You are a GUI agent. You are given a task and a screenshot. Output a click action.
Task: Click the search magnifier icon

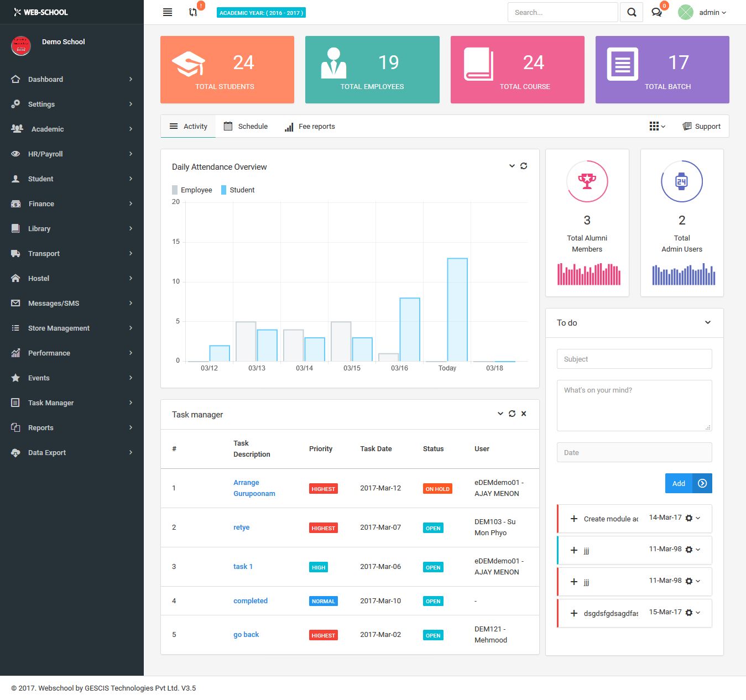coord(631,12)
